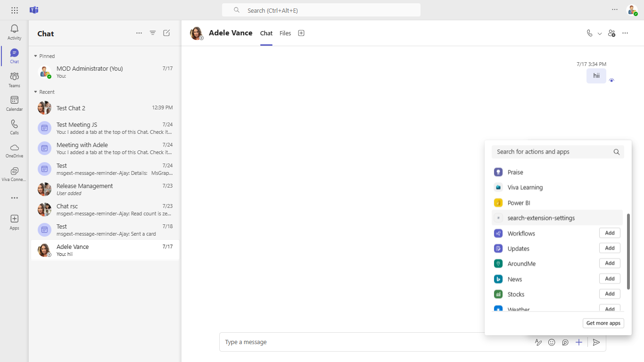The width and height of the screenshot is (644, 362).
Task: Open Test Meeting JS chat
Action: tap(105, 128)
